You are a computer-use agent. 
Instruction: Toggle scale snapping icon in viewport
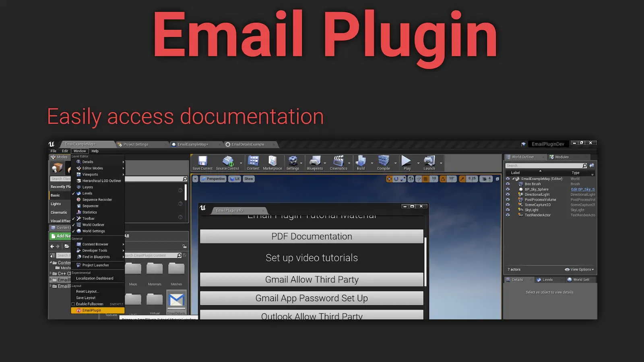(462, 179)
